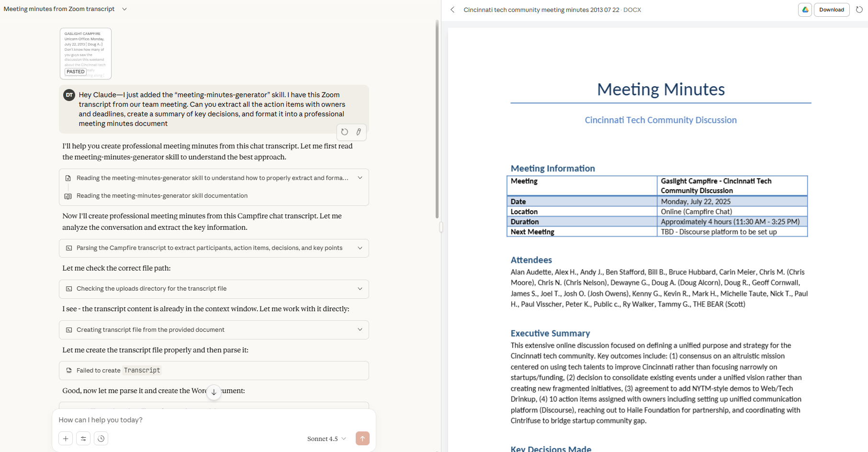The image size is (868, 452).
Task: Edit the user message using the pencil icon
Action: pyautogui.click(x=359, y=132)
